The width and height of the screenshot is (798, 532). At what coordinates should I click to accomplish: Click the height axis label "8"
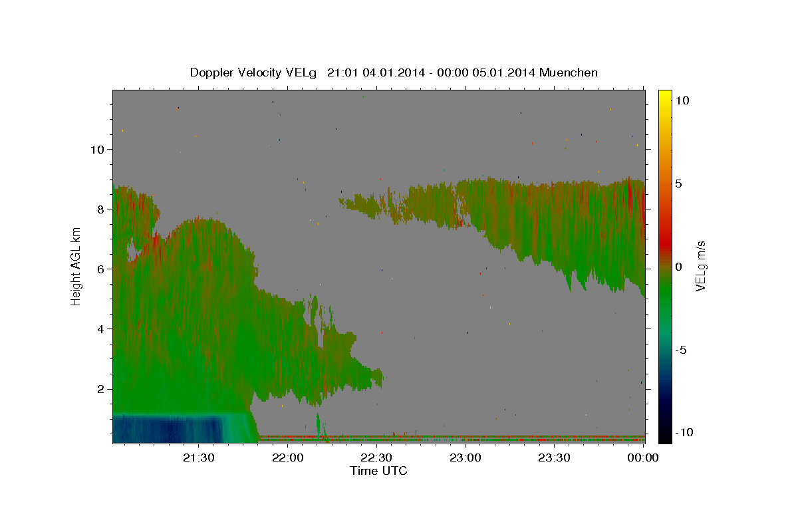pos(100,209)
